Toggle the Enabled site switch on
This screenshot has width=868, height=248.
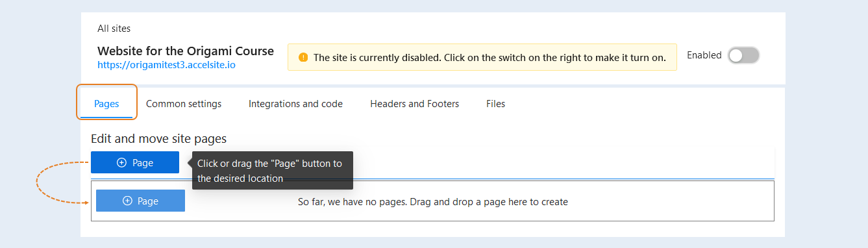pyautogui.click(x=743, y=56)
